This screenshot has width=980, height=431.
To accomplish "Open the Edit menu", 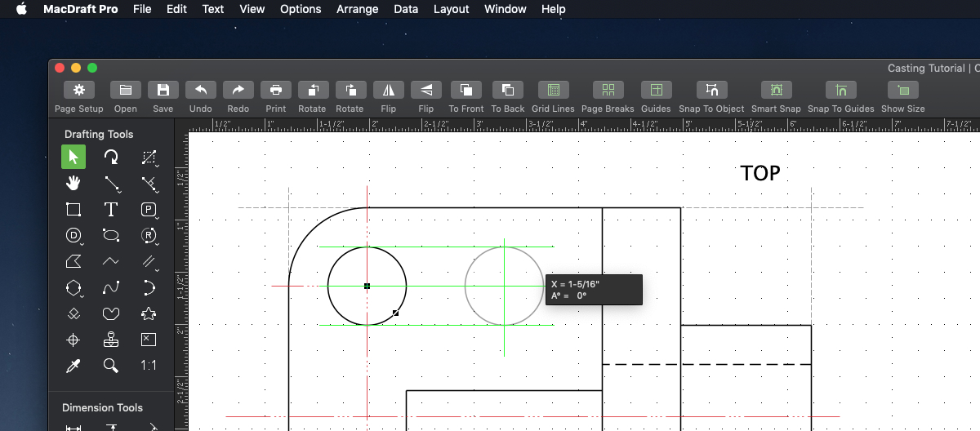I will pos(176,9).
